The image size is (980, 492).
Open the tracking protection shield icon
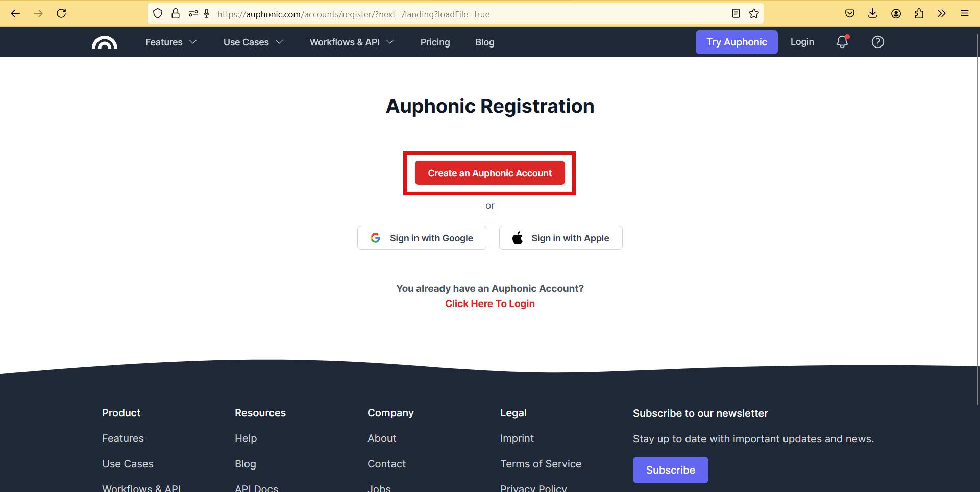[x=158, y=14]
